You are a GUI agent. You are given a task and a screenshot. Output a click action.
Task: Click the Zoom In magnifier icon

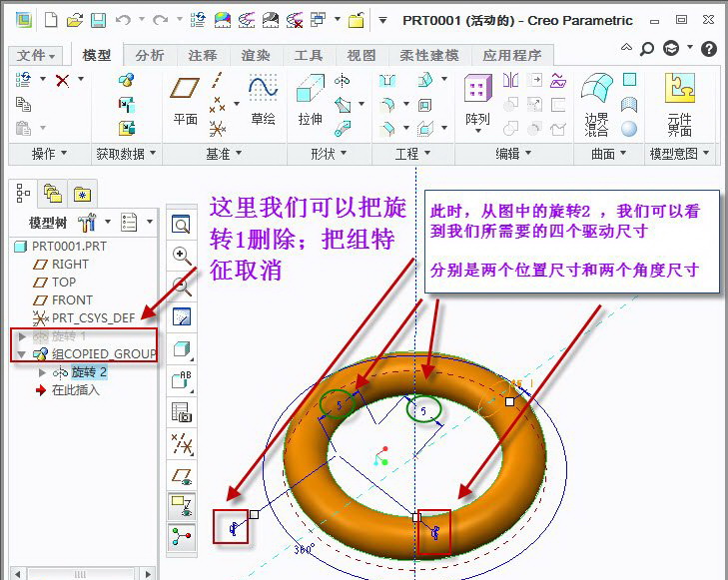pyautogui.click(x=182, y=256)
